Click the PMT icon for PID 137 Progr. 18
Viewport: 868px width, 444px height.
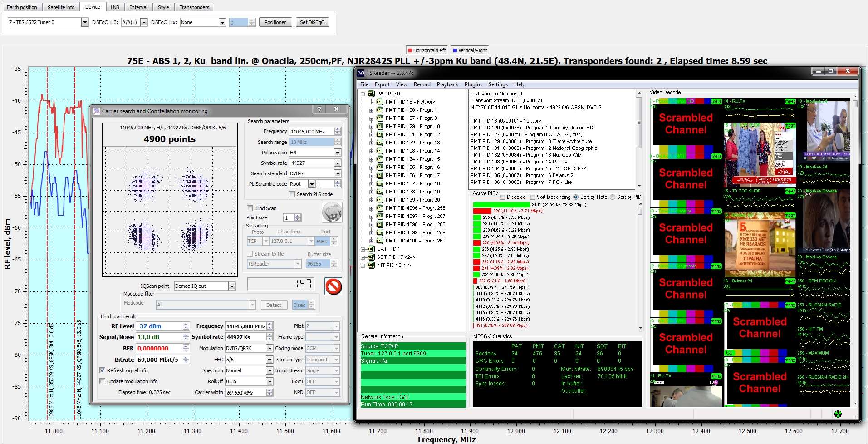[380, 183]
